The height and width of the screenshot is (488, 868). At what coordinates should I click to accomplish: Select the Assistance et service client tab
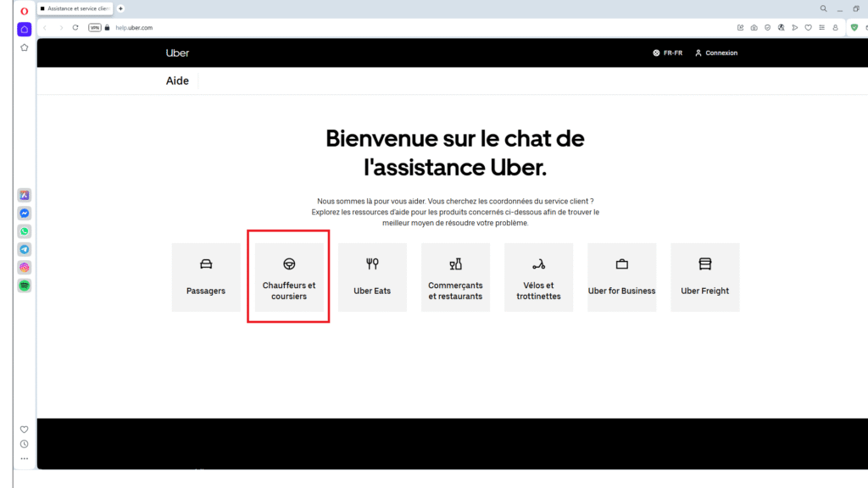[75, 8]
